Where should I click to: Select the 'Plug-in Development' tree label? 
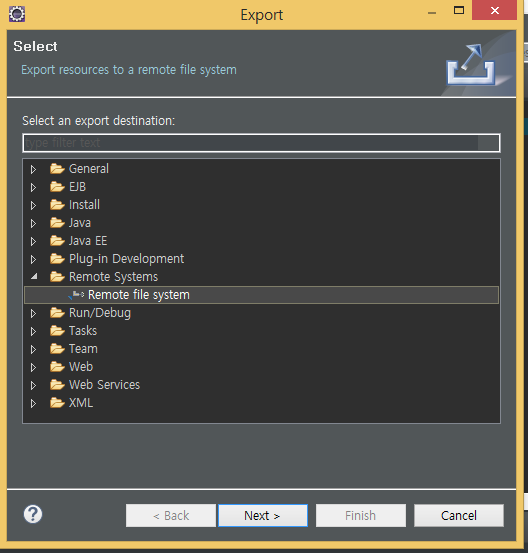(x=126, y=259)
